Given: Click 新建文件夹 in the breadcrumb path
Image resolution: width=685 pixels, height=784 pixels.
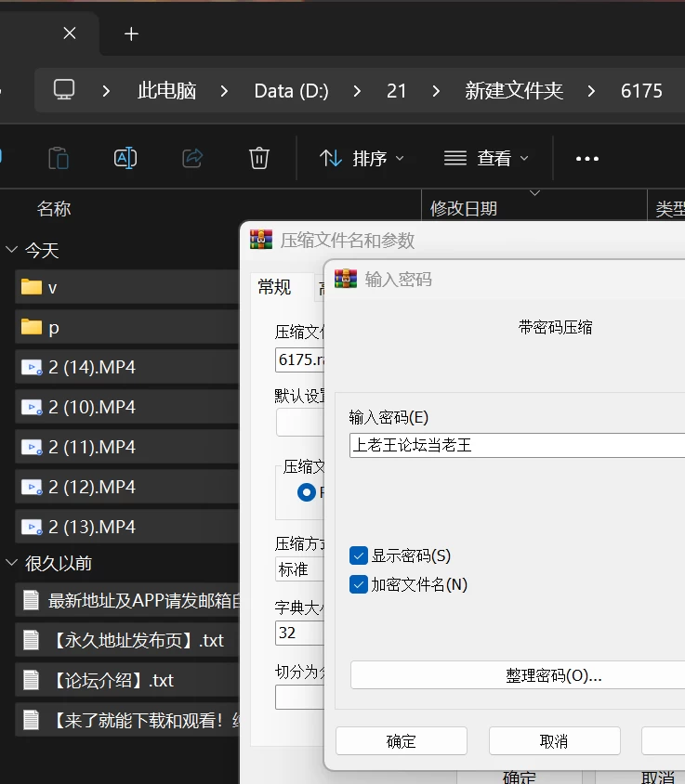Looking at the screenshot, I should pyautogui.click(x=514, y=91).
